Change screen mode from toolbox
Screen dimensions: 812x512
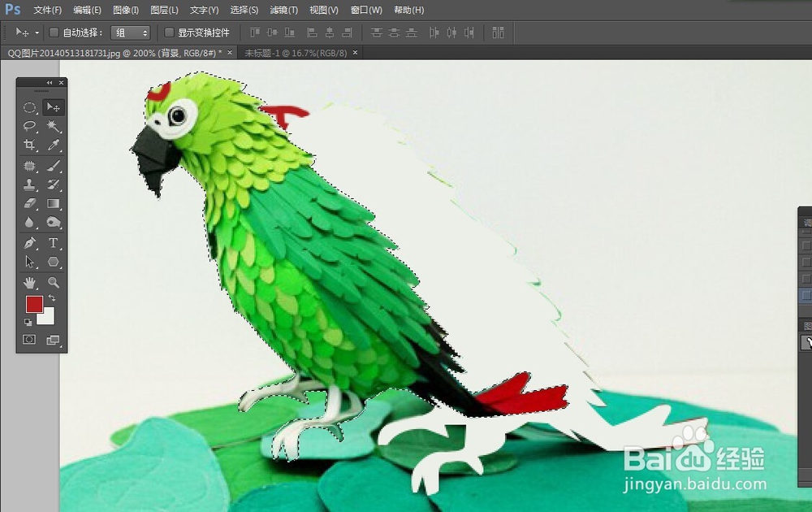pos(54,340)
